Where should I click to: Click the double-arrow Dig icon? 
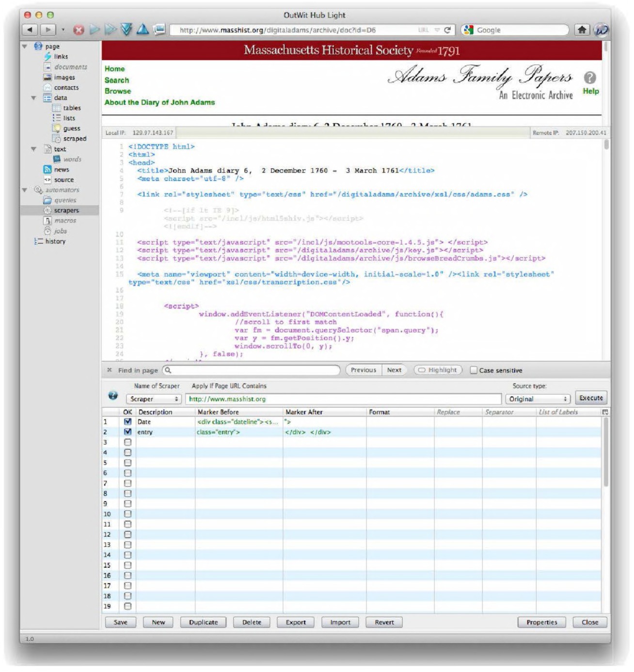pyautogui.click(x=111, y=30)
